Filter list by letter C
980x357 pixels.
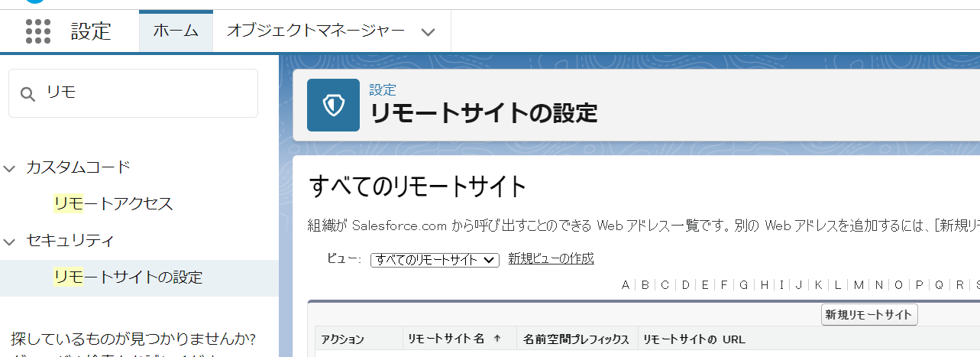tap(665, 285)
